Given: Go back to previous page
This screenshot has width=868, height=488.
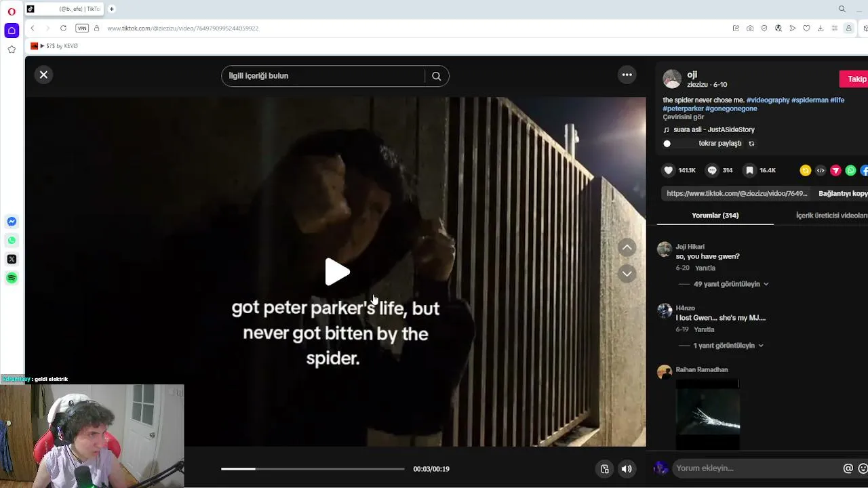Looking at the screenshot, I should 33,28.
